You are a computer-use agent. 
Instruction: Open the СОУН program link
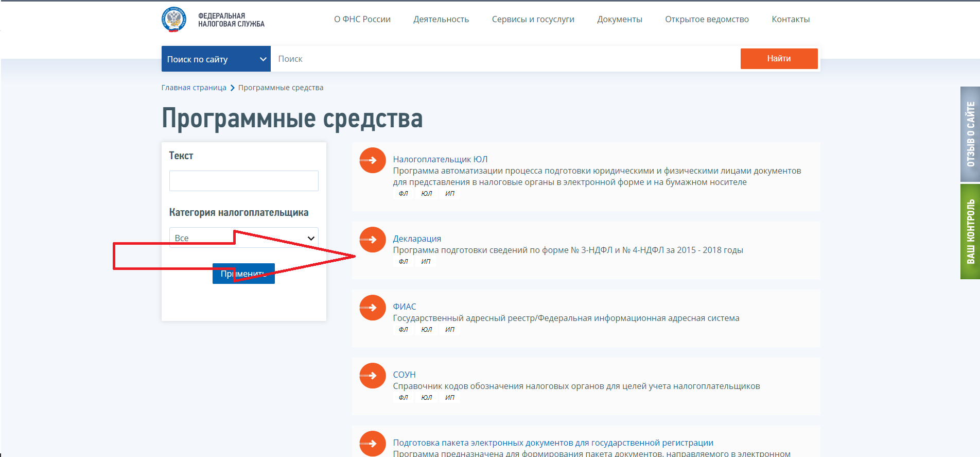[x=404, y=375]
